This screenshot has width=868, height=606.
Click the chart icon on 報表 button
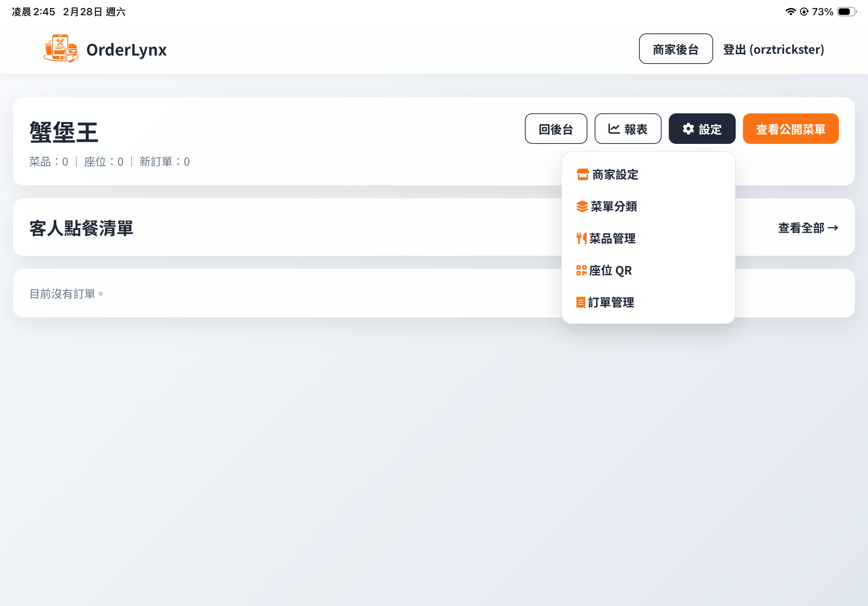[x=614, y=129]
